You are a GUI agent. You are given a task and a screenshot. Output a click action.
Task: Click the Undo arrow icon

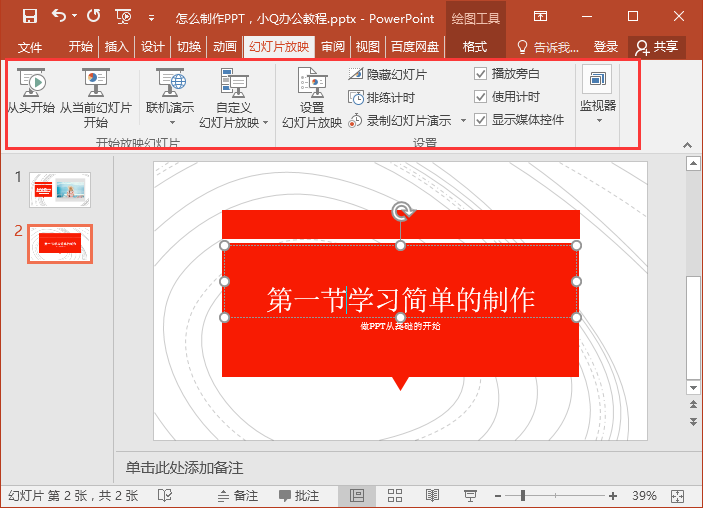click(x=59, y=17)
